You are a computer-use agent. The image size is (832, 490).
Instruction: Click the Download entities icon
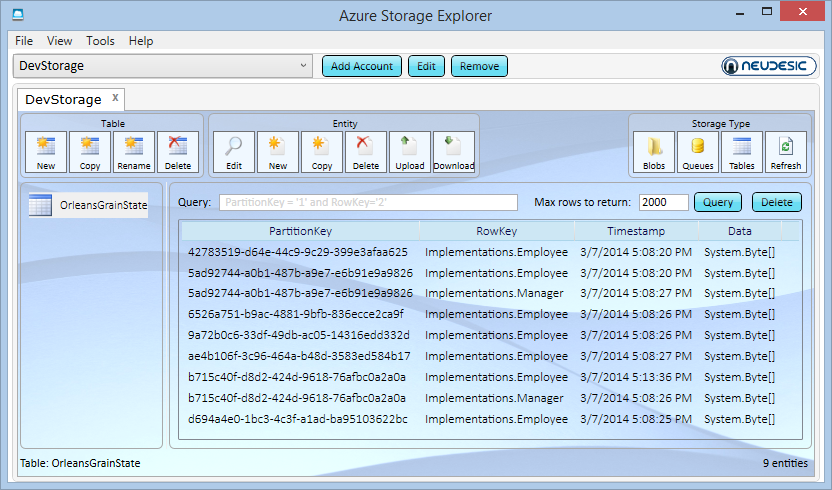click(454, 152)
